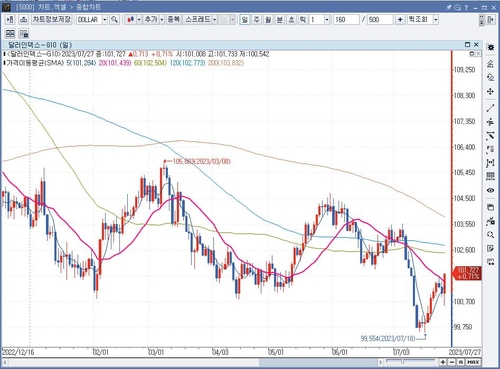Open chart settings gear icon in sidebar
The height and width of the screenshot is (369, 500).
[x=490, y=48]
